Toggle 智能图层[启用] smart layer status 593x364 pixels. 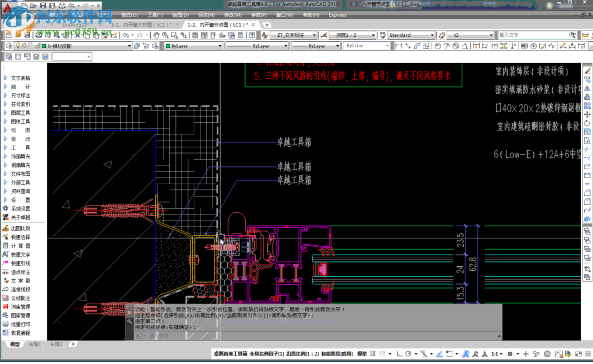[x=337, y=354]
